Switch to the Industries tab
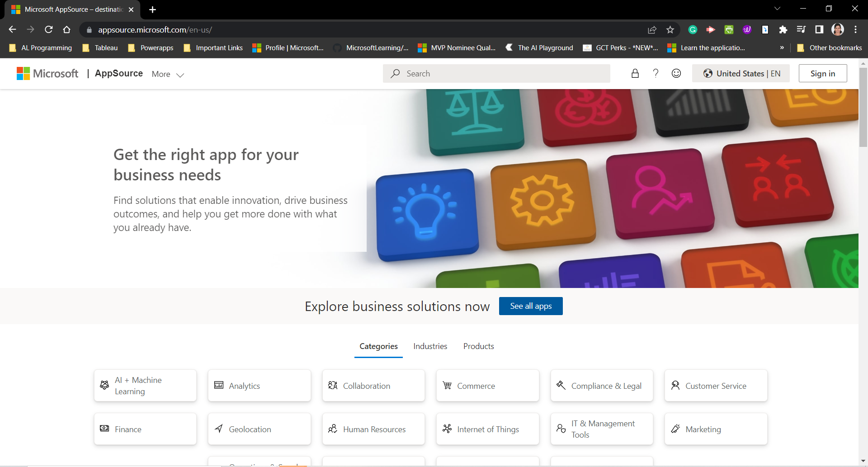 pyautogui.click(x=430, y=346)
